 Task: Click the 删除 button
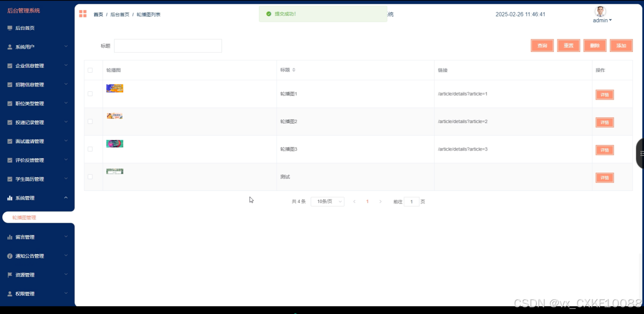pyautogui.click(x=595, y=46)
